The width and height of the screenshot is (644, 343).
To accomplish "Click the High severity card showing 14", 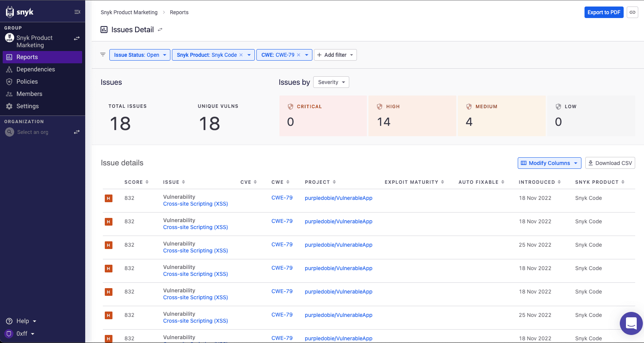I will pyautogui.click(x=412, y=116).
